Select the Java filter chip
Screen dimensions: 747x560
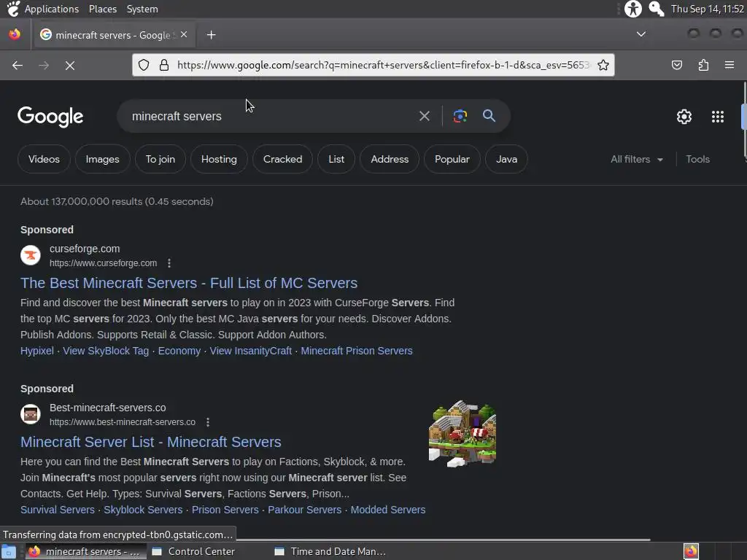coord(506,159)
